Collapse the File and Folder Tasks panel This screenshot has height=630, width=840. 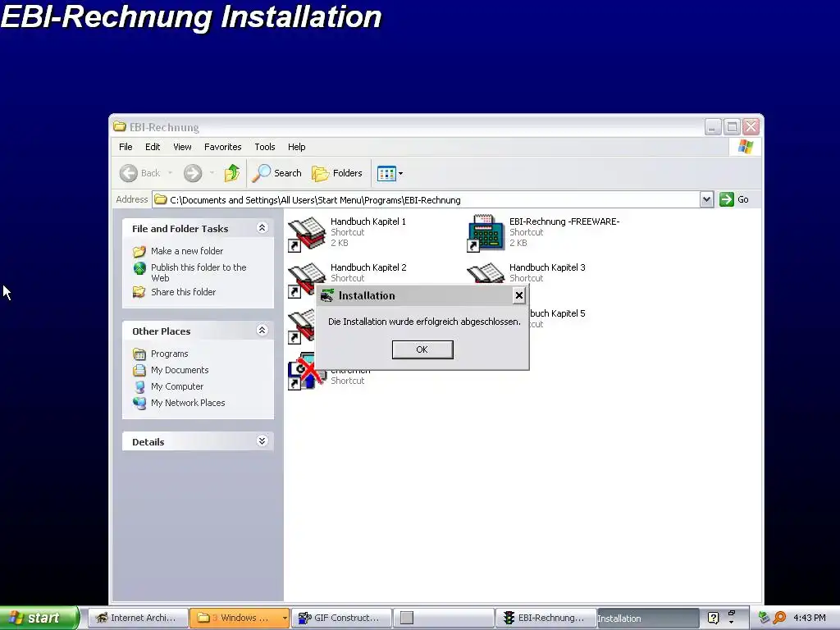pyautogui.click(x=262, y=228)
